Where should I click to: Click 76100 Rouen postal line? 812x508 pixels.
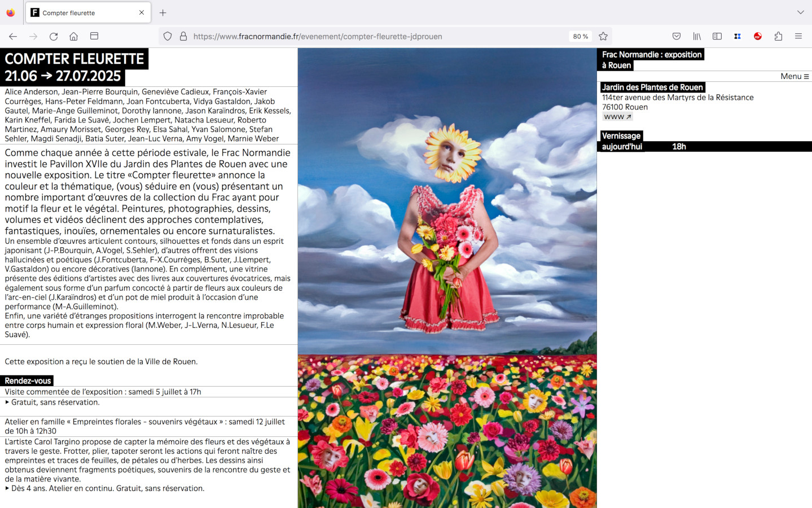tap(625, 107)
